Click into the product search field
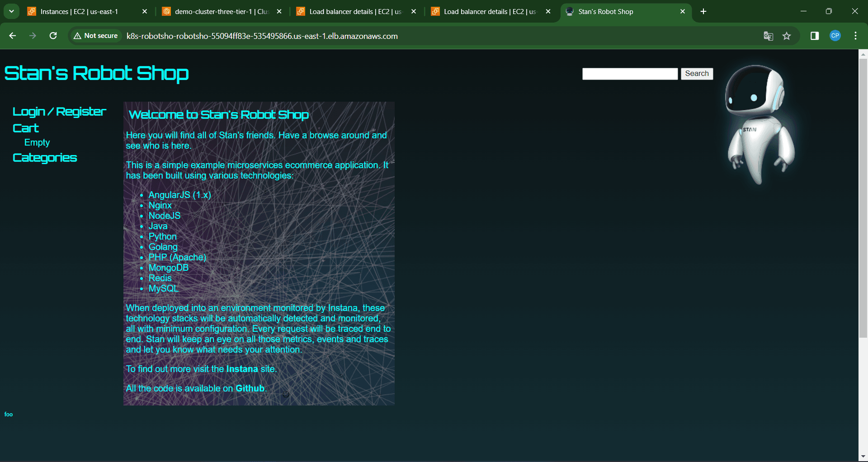This screenshot has height=462, width=868. pos(630,74)
